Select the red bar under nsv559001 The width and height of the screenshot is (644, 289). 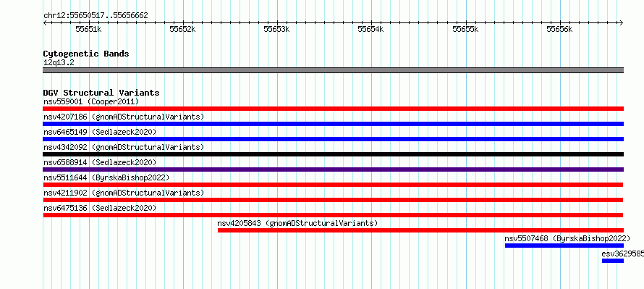click(x=334, y=109)
